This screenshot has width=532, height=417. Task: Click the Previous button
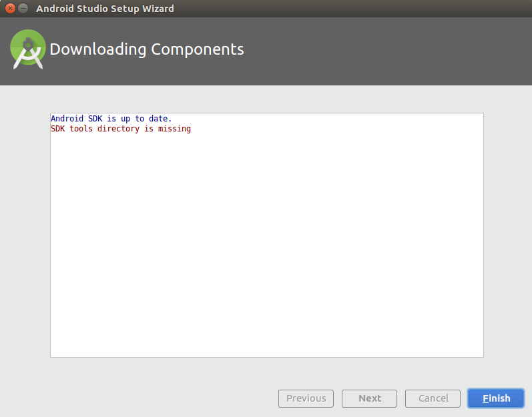pos(306,398)
